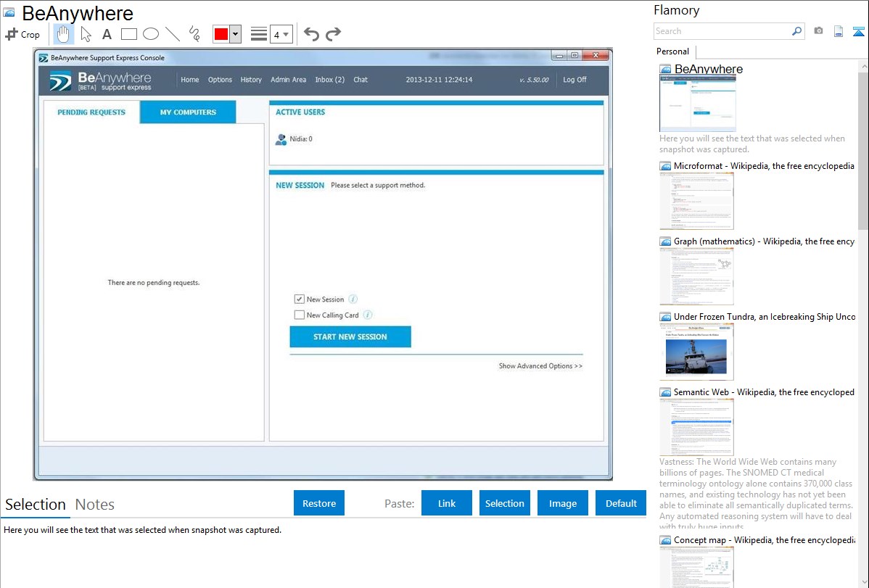Click the camera capture icon

818,31
